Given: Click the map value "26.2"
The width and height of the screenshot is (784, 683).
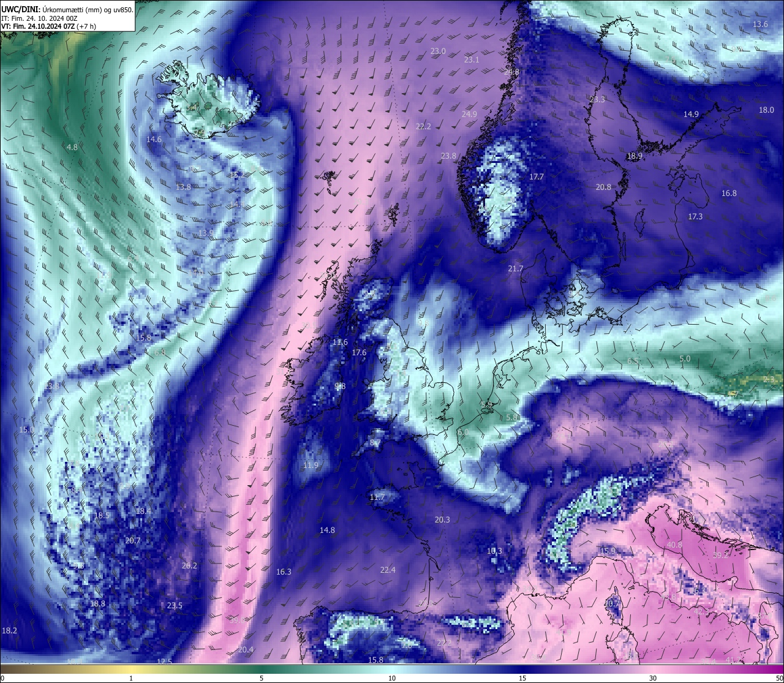Looking at the screenshot, I should coord(189,566).
